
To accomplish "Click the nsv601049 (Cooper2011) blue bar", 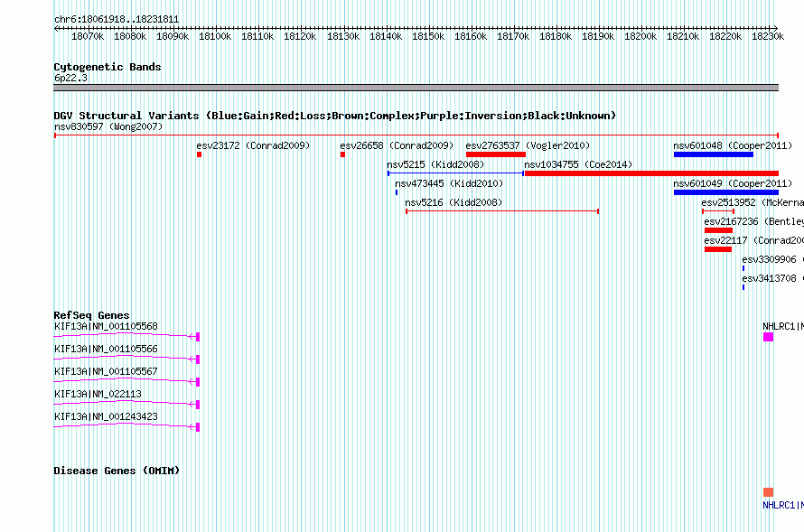I will coord(726,192).
